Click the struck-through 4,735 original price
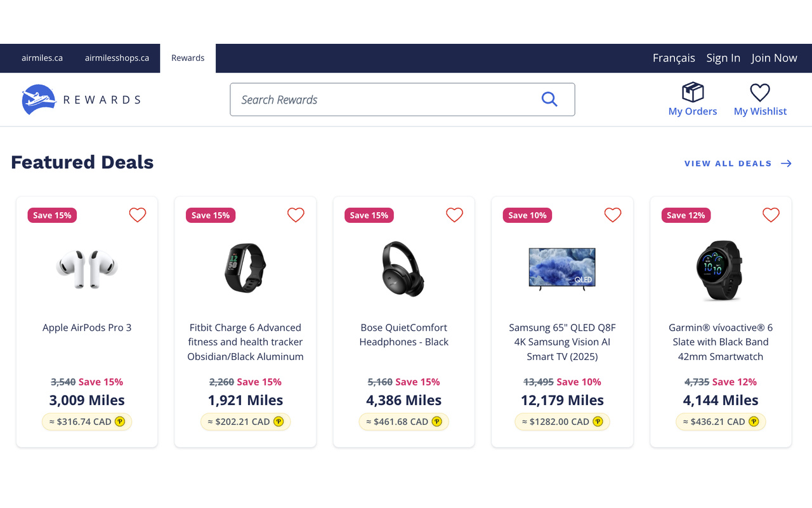Image resolution: width=812 pixels, height=508 pixels. [697, 382]
